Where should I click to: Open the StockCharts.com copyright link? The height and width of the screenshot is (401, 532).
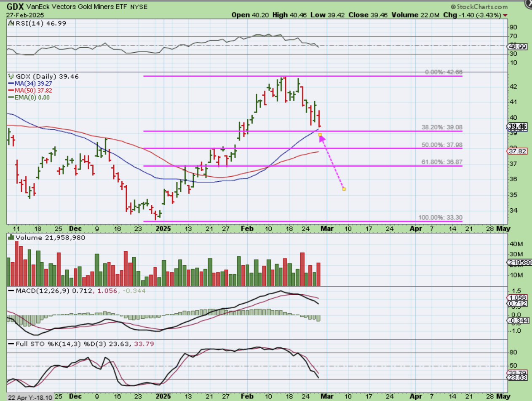pyautogui.click(x=479, y=7)
